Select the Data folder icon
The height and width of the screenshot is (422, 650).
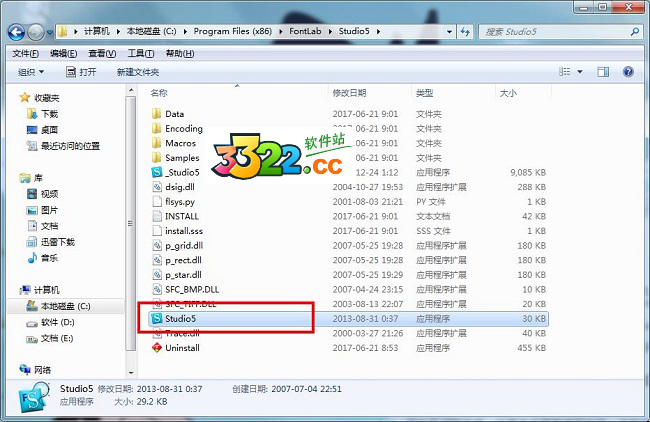coord(156,114)
